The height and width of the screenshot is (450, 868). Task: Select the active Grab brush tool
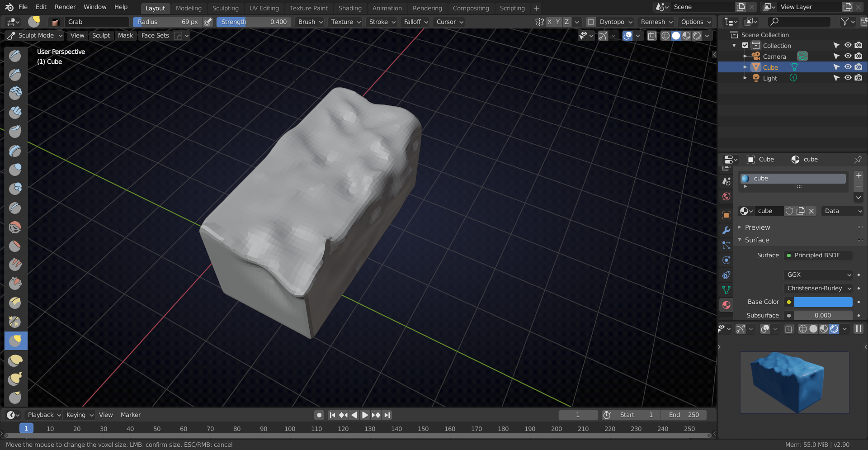(x=16, y=341)
